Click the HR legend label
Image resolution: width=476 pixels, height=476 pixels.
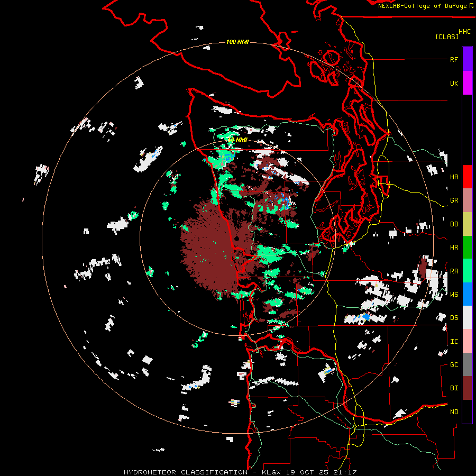pos(454,248)
